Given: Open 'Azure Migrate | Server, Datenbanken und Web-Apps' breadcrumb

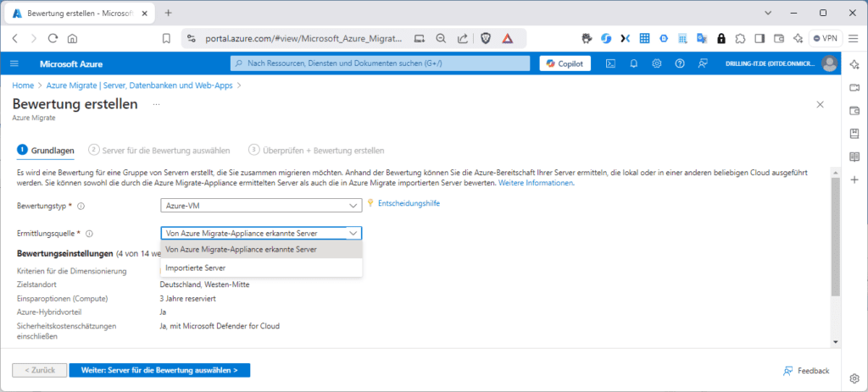Looking at the screenshot, I should (140, 86).
